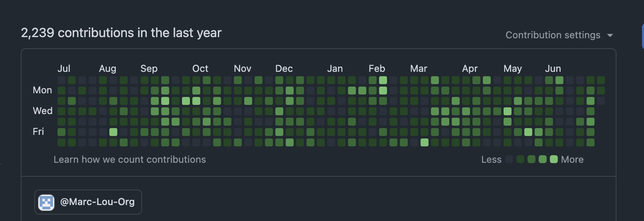644x221 pixels.
Task: Select the brightest Friday cell in August
Action: [113, 132]
